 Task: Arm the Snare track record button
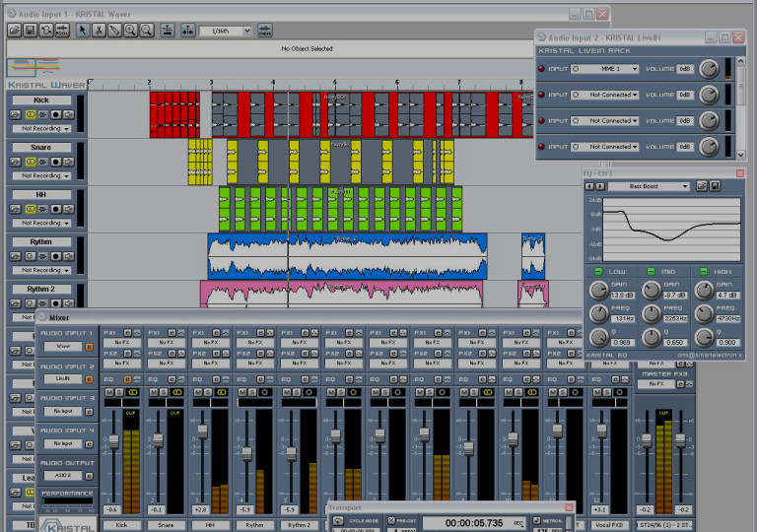[56, 162]
